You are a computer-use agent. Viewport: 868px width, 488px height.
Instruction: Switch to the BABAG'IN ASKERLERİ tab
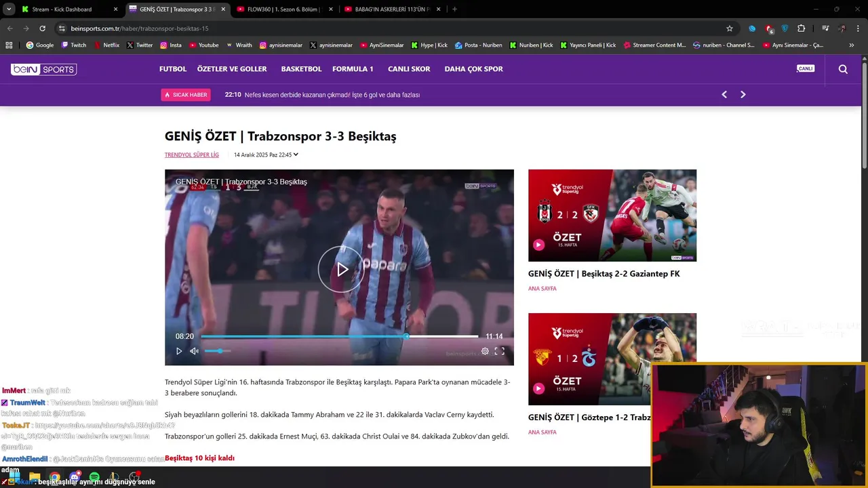point(393,9)
